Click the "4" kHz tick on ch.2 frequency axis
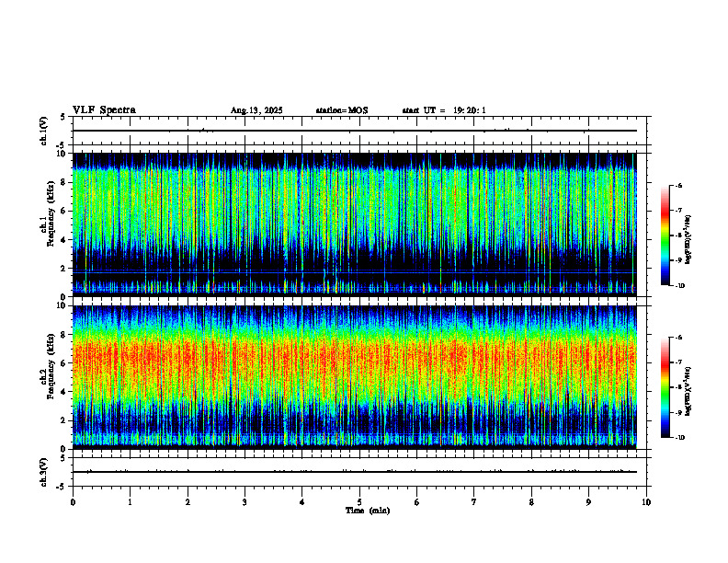This screenshot has width=728, height=563. point(64,392)
